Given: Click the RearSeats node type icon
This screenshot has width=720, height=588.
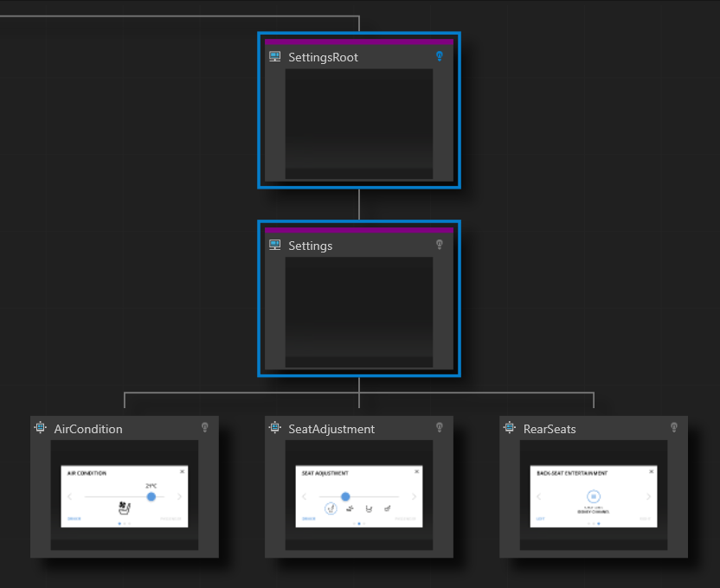Looking at the screenshot, I should click(x=511, y=428).
